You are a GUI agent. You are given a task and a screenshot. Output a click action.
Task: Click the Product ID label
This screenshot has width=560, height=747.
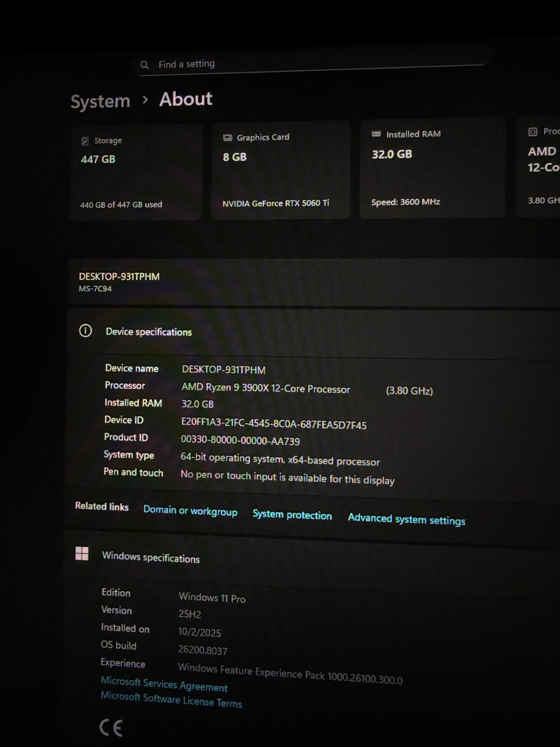[x=126, y=437]
